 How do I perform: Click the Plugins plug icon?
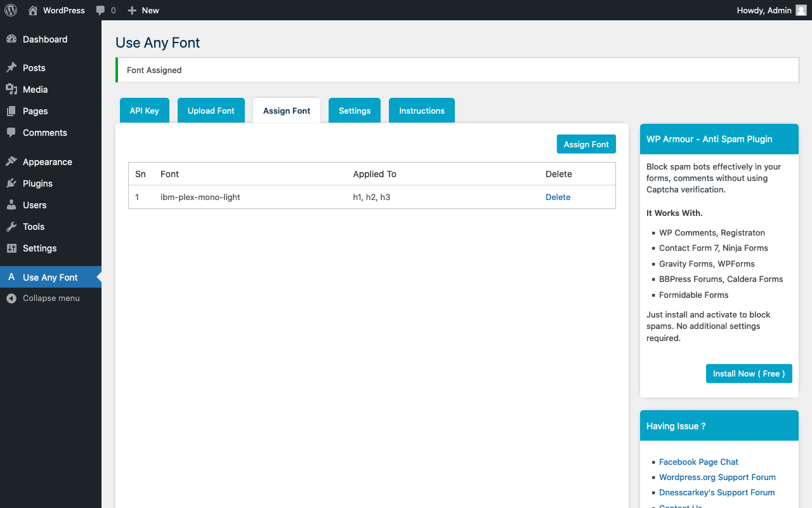[x=11, y=184]
